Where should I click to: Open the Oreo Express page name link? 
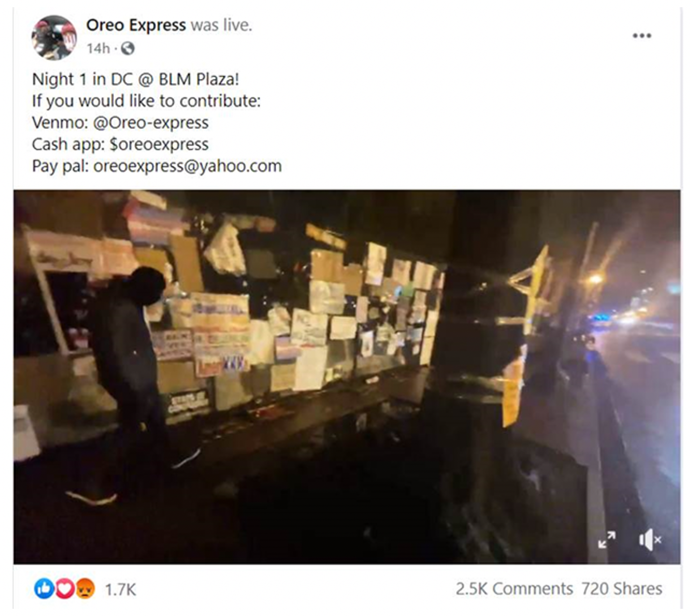[135, 25]
